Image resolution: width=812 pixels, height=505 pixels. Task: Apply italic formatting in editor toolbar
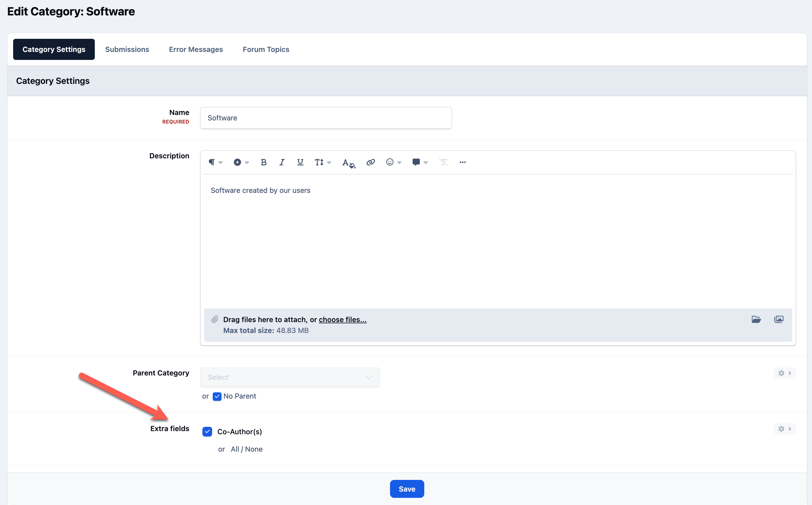point(282,162)
